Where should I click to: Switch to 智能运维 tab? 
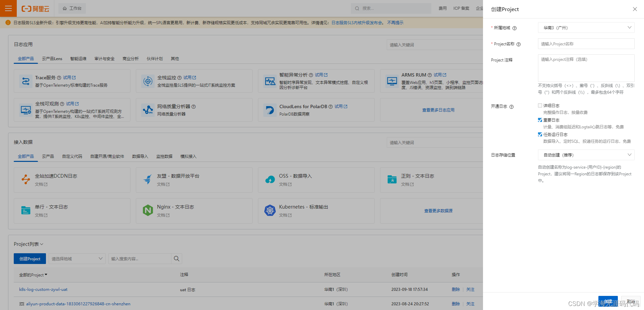[x=78, y=58]
